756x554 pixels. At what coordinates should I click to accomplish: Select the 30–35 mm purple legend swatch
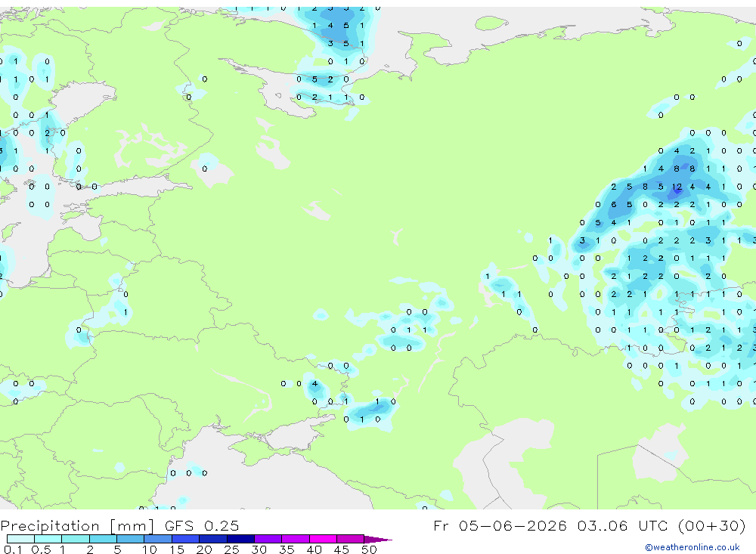268,539
